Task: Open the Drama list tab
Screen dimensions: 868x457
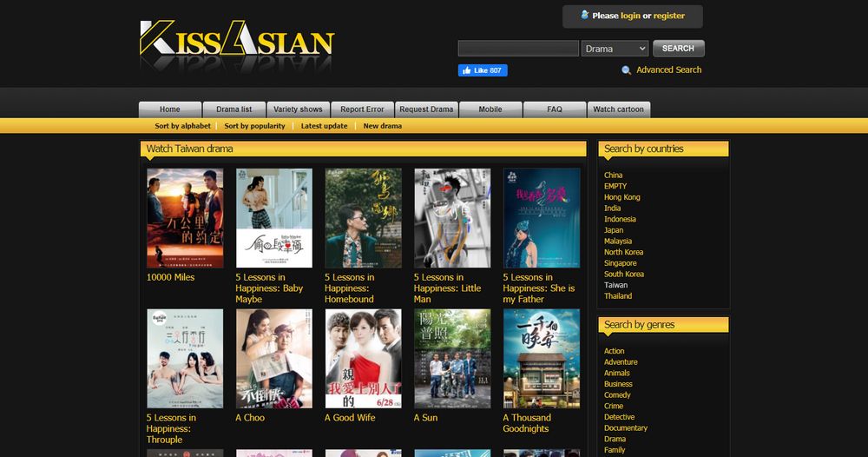Action: pyautogui.click(x=234, y=109)
